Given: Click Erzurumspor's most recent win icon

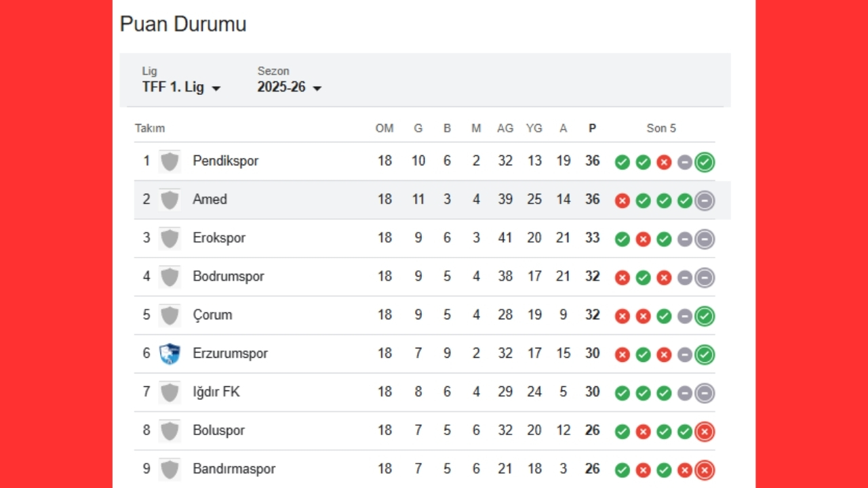Looking at the screenshot, I should click(x=705, y=354).
